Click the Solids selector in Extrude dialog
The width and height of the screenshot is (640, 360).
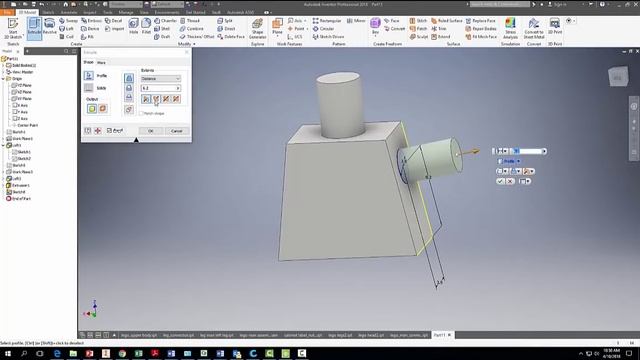(x=89, y=88)
